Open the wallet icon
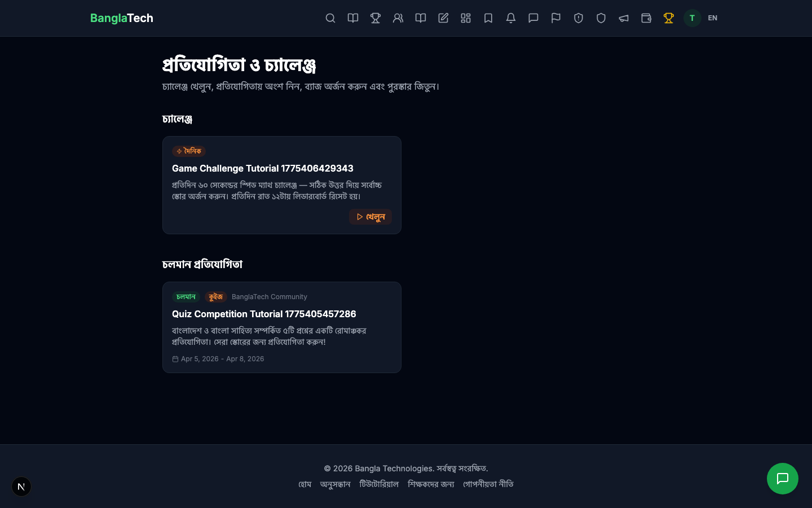812x508 pixels. coord(646,18)
